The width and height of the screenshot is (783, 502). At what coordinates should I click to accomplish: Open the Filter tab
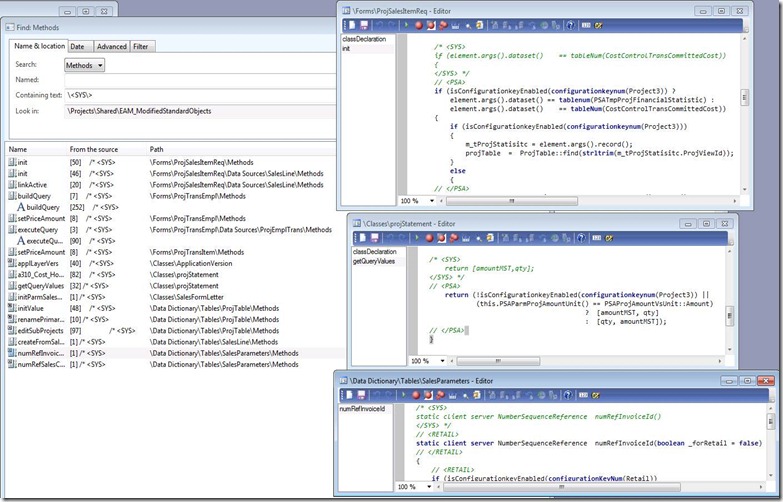click(141, 46)
